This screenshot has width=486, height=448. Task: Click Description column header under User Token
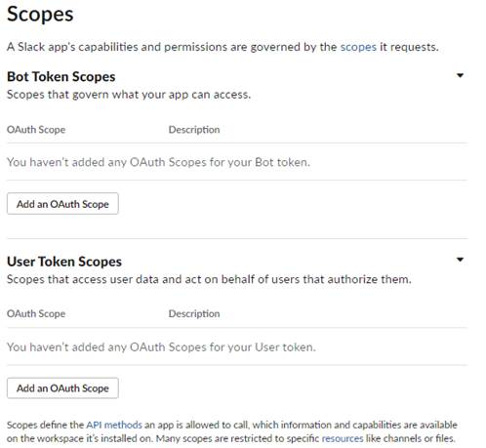194,313
